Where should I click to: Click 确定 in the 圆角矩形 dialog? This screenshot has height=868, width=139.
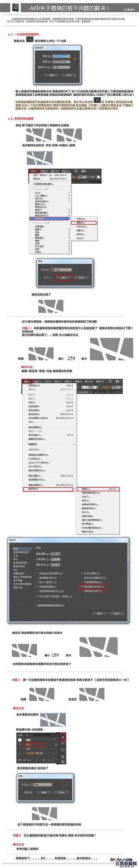(52, 75)
